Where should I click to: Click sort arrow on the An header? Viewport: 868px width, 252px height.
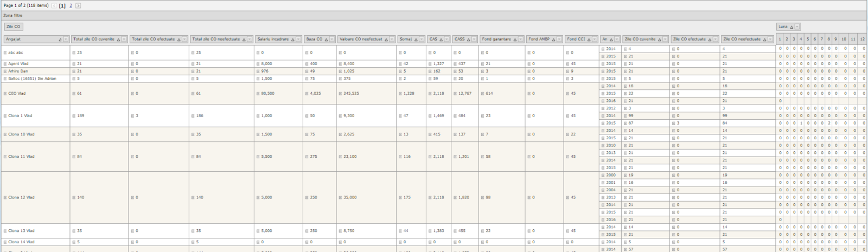pos(611,40)
